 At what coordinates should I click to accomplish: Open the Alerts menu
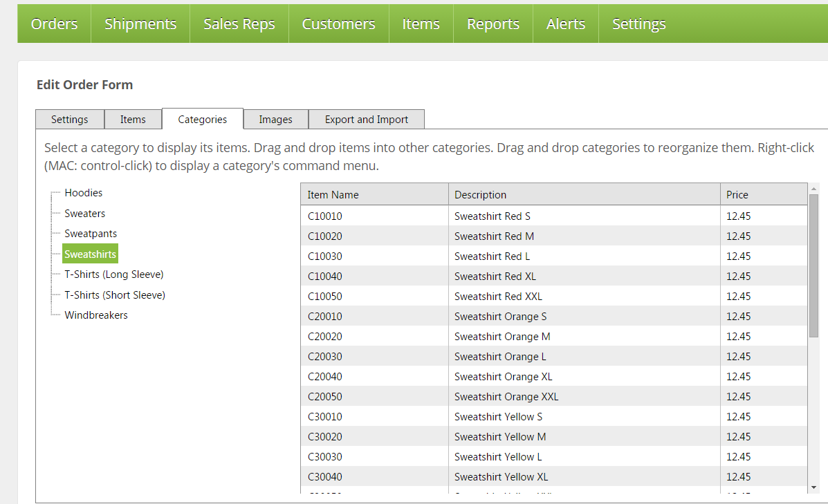pos(565,24)
